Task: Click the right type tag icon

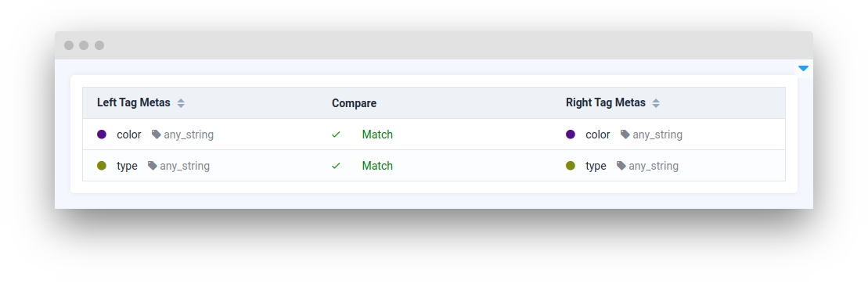Action: [621, 166]
